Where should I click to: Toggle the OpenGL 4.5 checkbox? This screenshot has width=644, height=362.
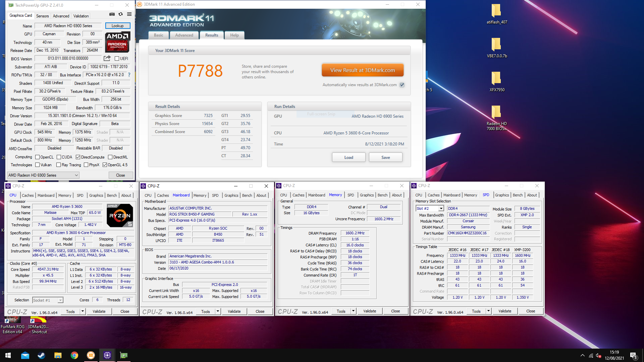coord(105,165)
